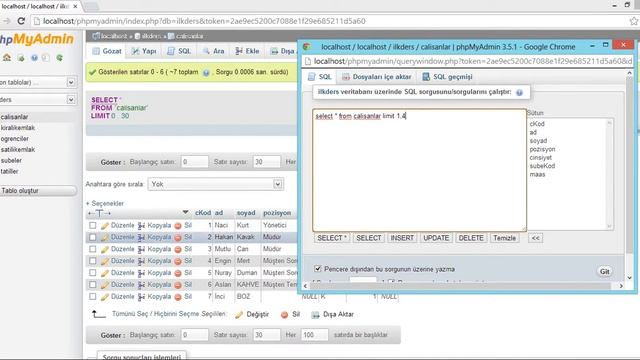
Task: Click the green reload navigation icon in sidebar
Action: 60,58
